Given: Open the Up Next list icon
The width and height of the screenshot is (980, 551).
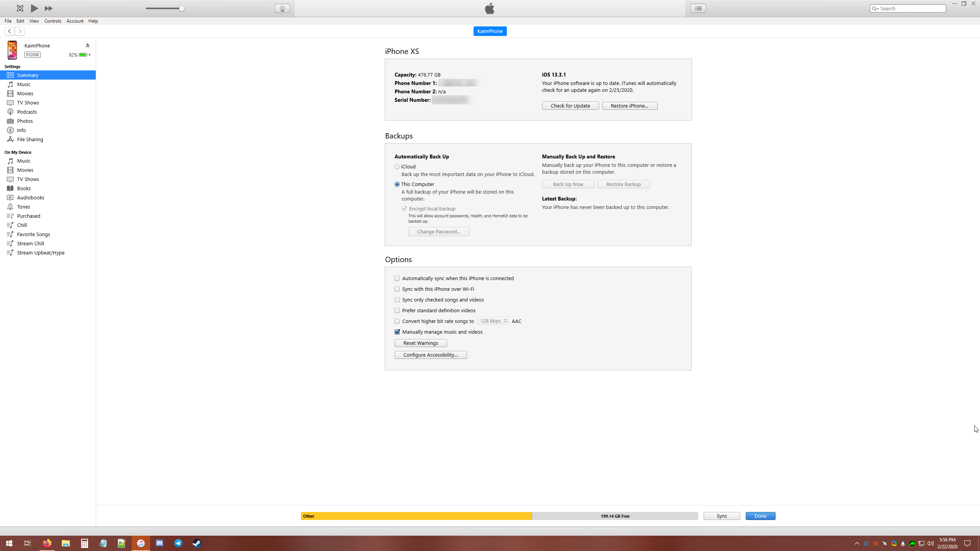Looking at the screenshot, I should tap(698, 8).
